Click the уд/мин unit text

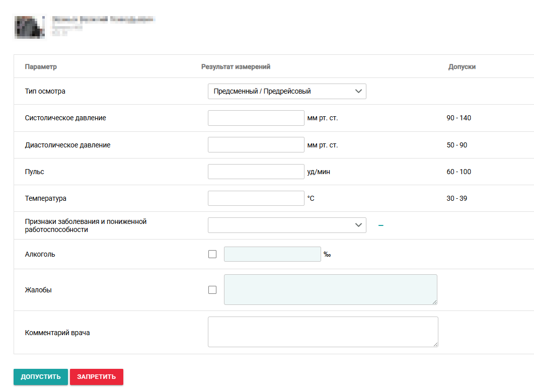319,172
